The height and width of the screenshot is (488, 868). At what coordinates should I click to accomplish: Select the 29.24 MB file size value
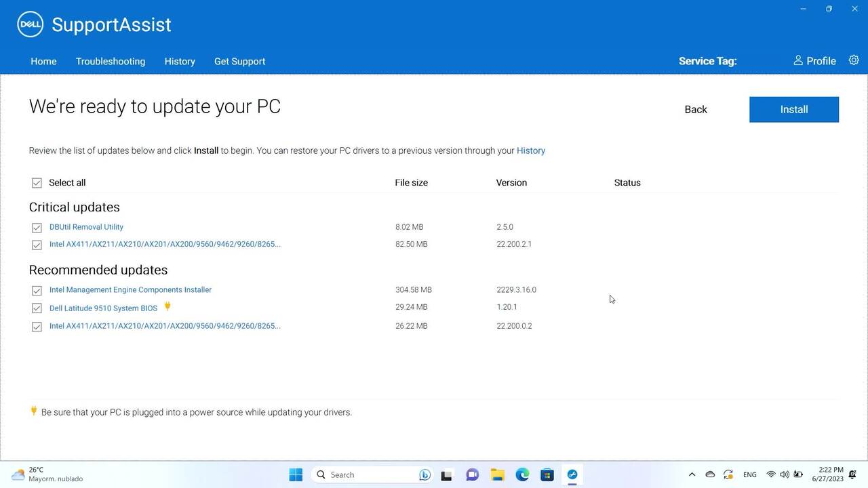coord(412,307)
